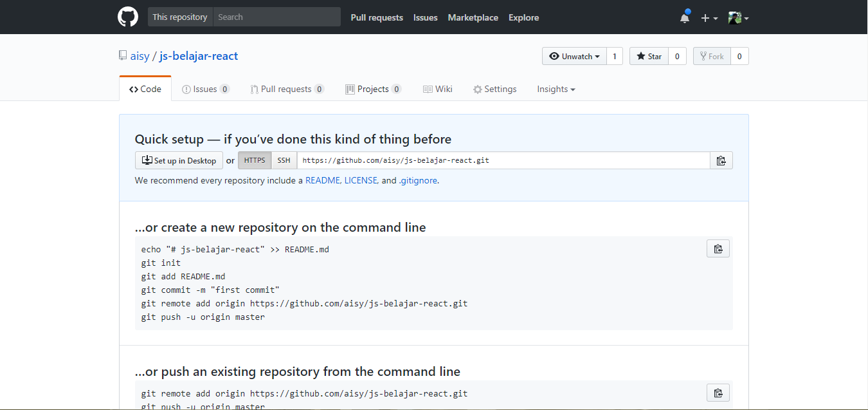Open notifications bell icon

click(x=685, y=17)
